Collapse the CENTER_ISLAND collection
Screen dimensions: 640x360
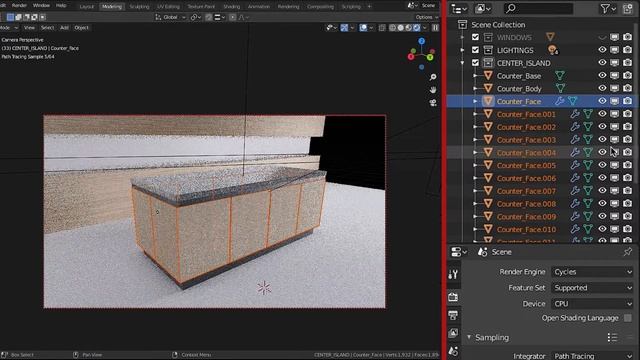(462, 63)
